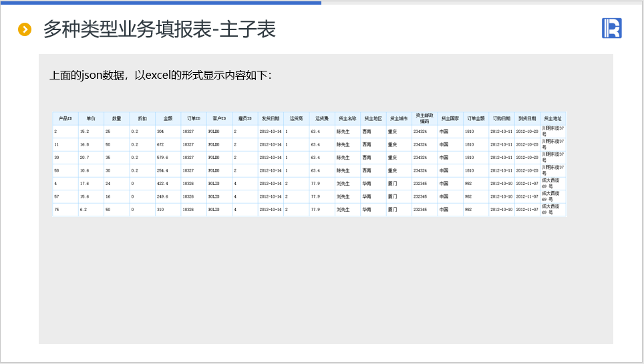This screenshot has width=644, height=364.
Task: Click the 货主邮政编码 column header
Action: [x=425, y=118]
